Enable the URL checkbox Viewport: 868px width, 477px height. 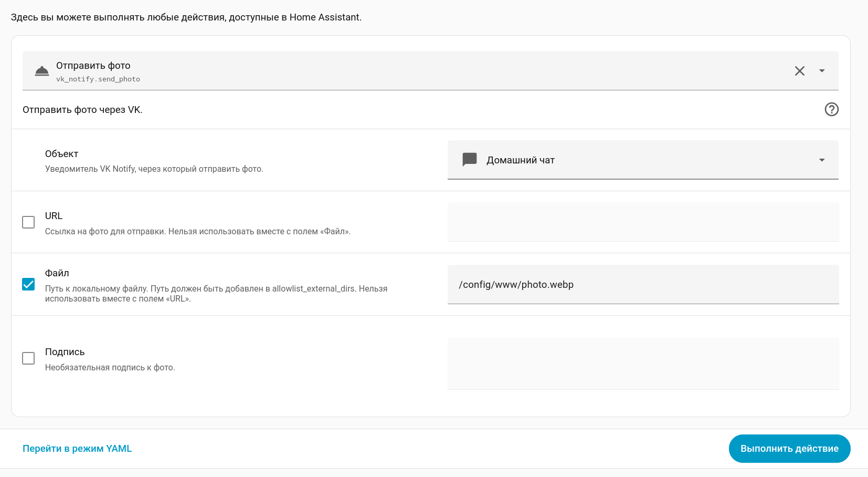pyautogui.click(x=28, y=222)
